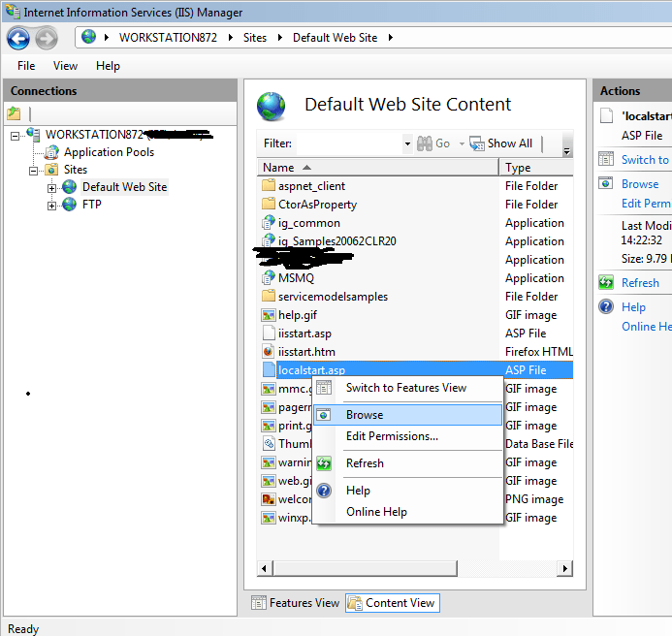Collapse the WORKSTATION872 tree node

pyautogui.click(x=15, y=136)
